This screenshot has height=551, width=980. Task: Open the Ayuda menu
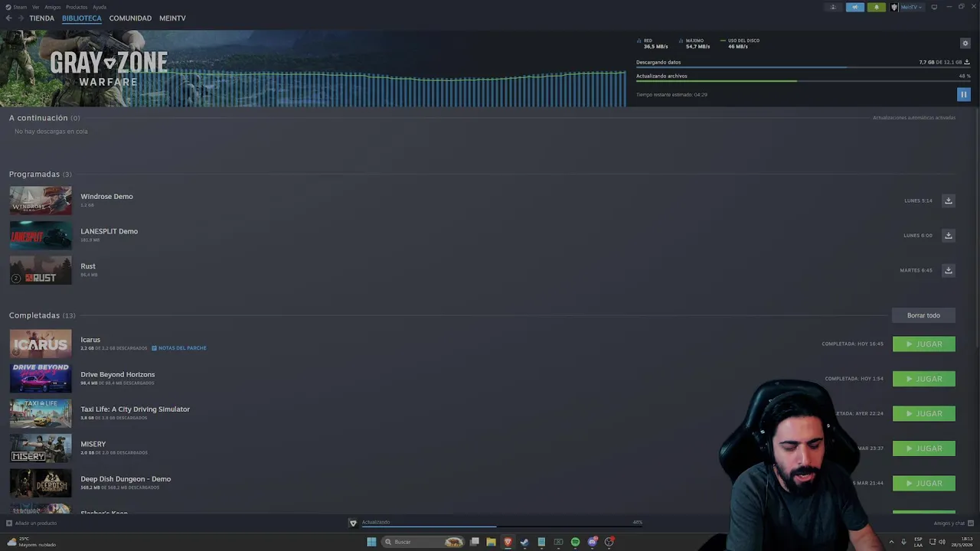pos(100,7)
